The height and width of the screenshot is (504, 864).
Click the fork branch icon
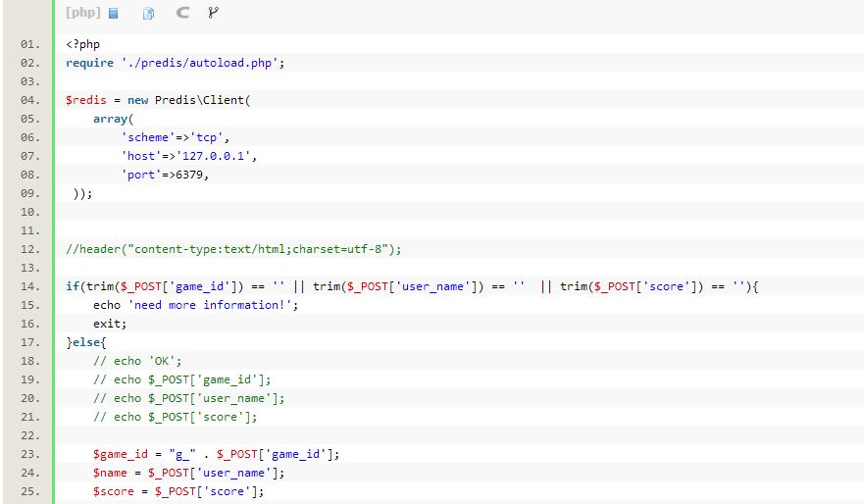click(214, 14)
